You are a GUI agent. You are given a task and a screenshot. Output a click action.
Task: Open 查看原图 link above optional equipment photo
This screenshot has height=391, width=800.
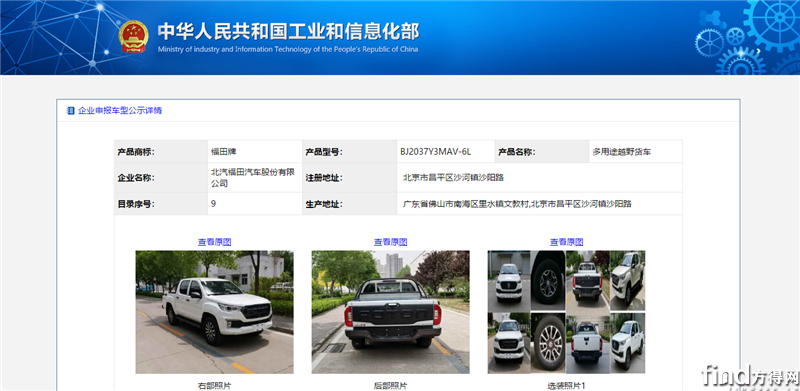coord(566,242)
